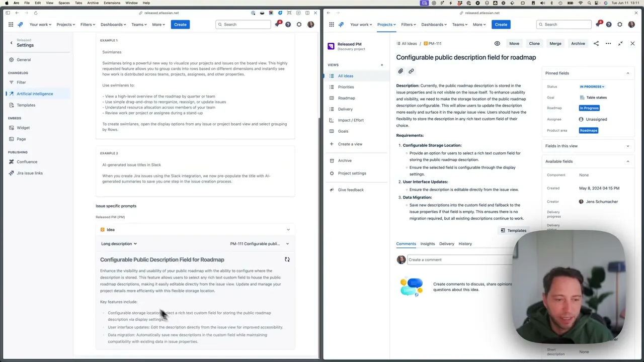Open notifications bell in left window
Screen dimensions: 644x362
[277, 24]
